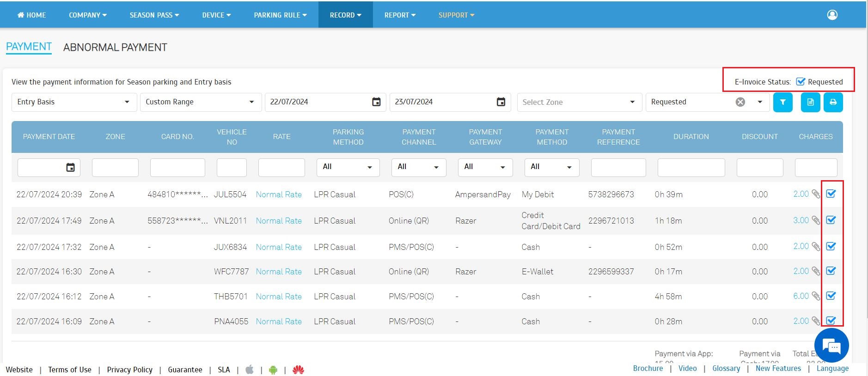Sort by the Charges column header
The image size is (868, 376).
point(815,137)
